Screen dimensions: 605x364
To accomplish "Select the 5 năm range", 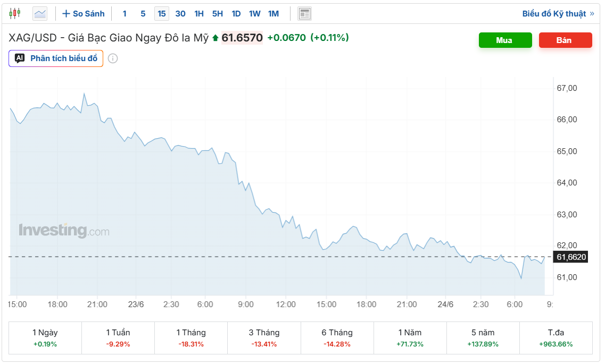I will [x=483, y=338].
